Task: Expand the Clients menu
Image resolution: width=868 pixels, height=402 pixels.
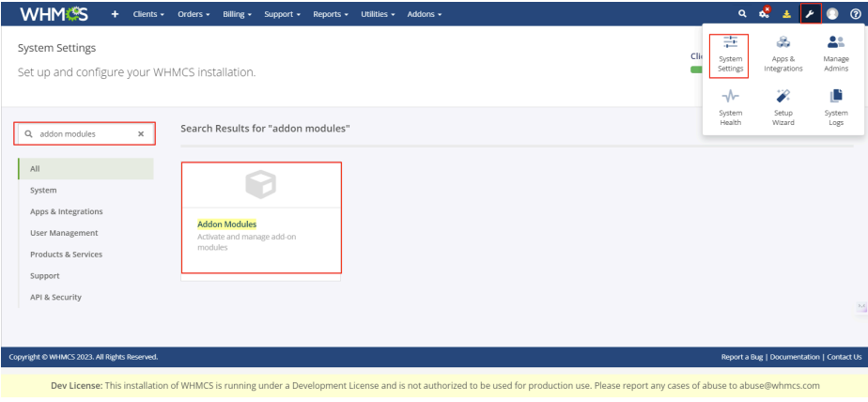Action: 148,14
